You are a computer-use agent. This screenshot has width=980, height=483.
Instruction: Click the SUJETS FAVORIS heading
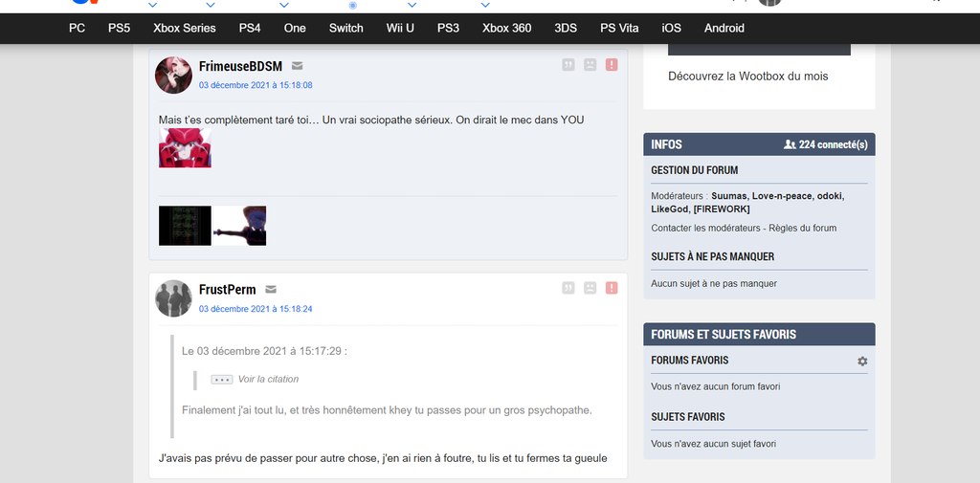click(x=688, y=417)
